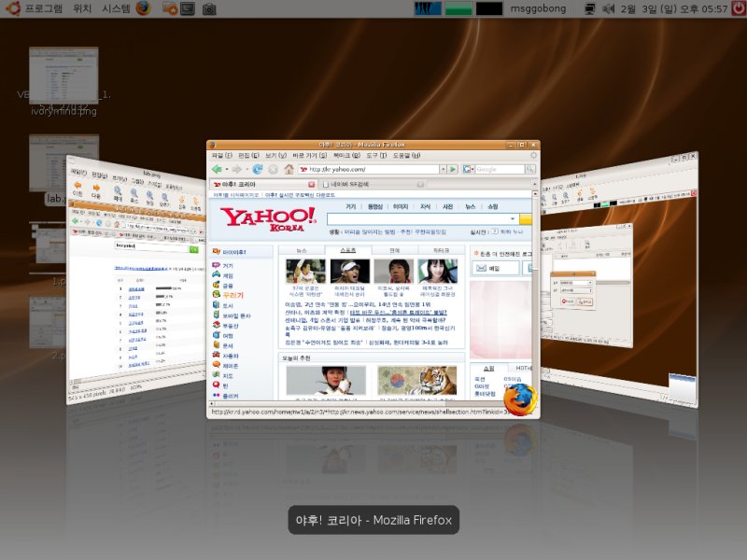
Task: Click the 모바일 문자 sidebar icon
Action: 217,315
